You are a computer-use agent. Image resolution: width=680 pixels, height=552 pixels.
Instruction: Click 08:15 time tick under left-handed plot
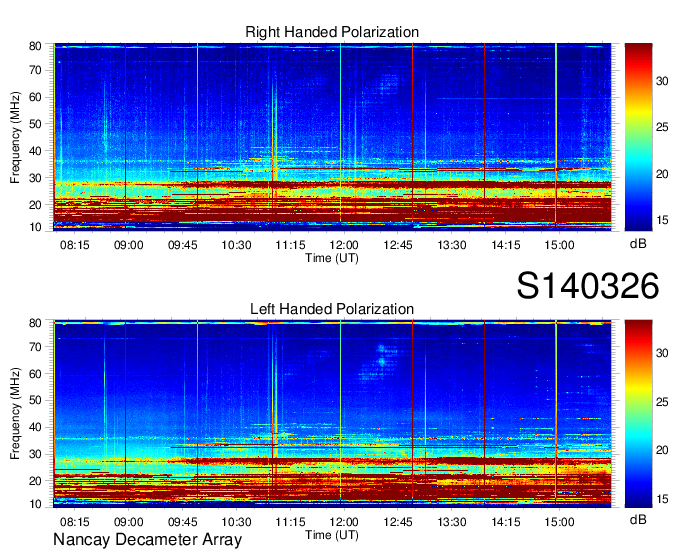pos(75,522)
